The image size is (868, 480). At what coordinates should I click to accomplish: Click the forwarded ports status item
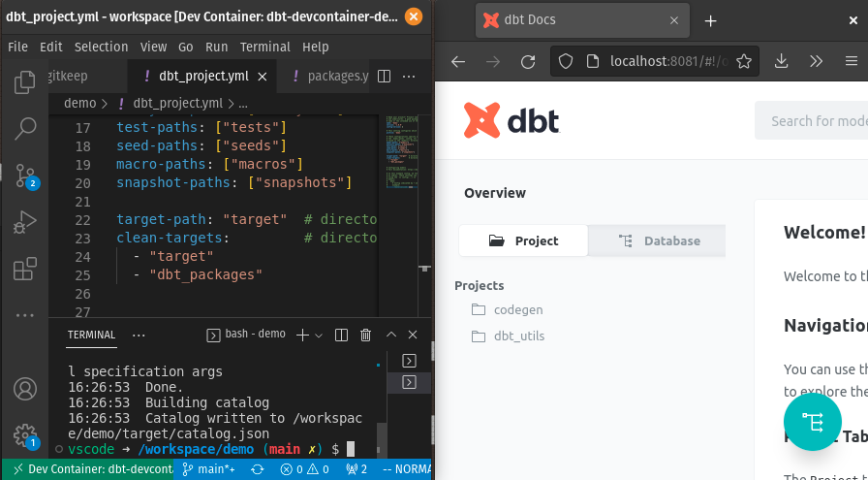pos(356,469)
